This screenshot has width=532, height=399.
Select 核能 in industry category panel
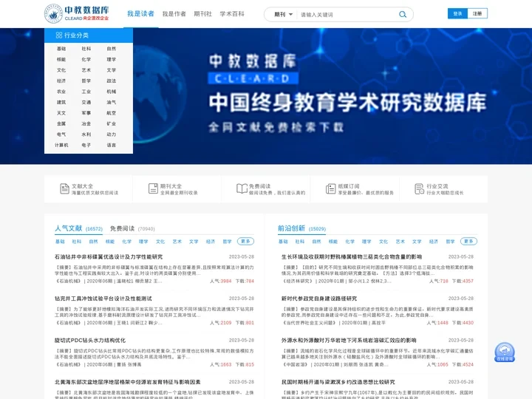coord(61,59)
